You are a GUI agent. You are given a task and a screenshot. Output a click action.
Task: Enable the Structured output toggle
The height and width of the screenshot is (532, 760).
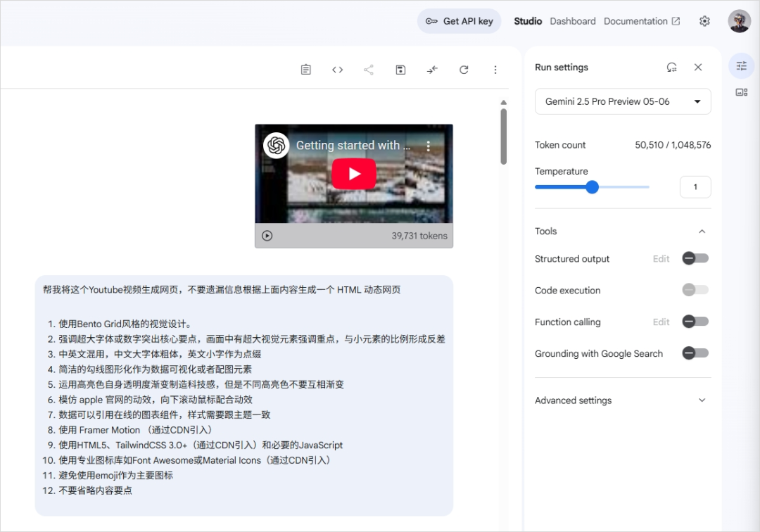[695, 258]
